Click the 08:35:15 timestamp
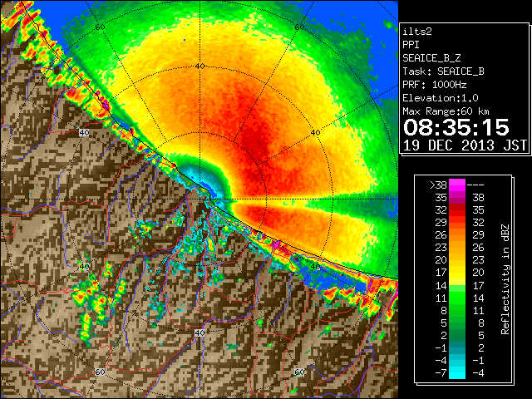Image resolution: width=532 pixels, height=399 pixels. (x=456, y=127)
